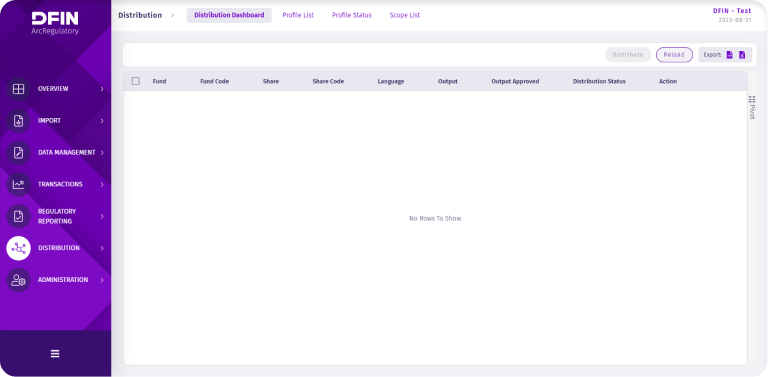Click the Import file-download sidebar icon
The height and width of the screenshot is (377, 768).
(18, 121)
